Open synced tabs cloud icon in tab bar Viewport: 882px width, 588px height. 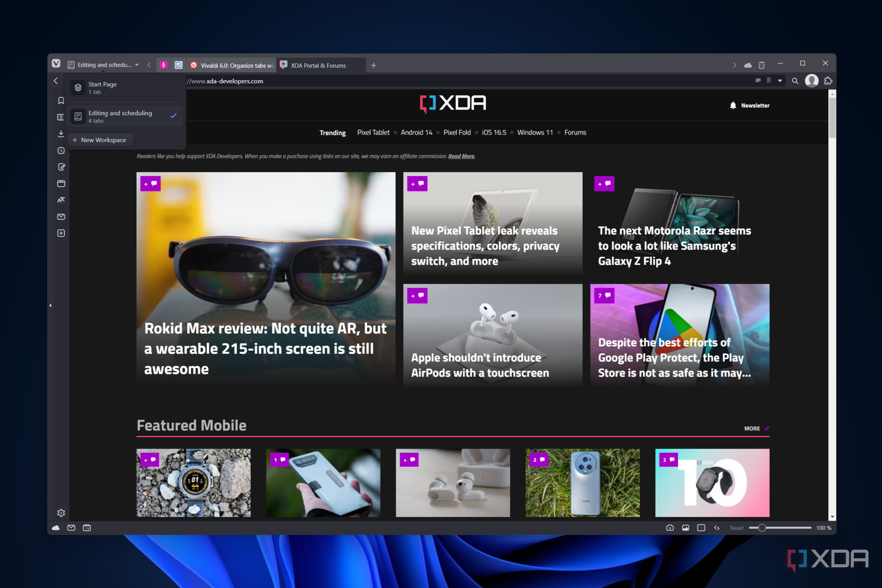pyautogui.click(x=748, y=65)
